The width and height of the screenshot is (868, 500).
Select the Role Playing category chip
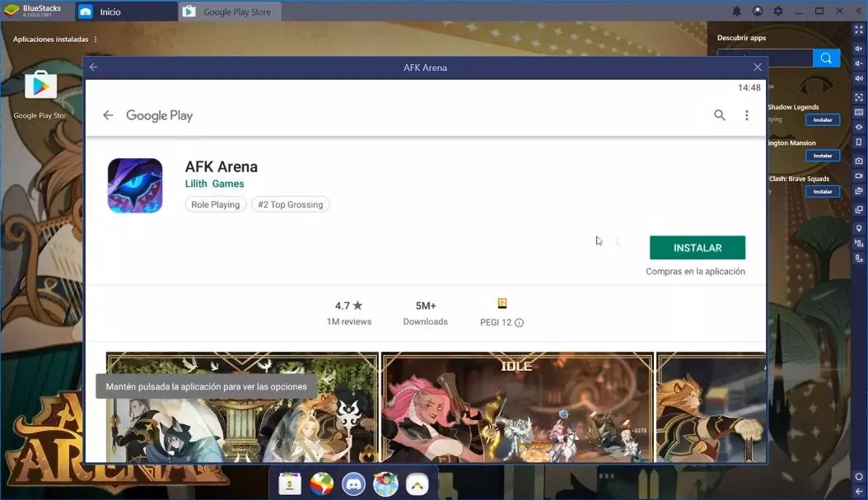[x=215, y=204]
